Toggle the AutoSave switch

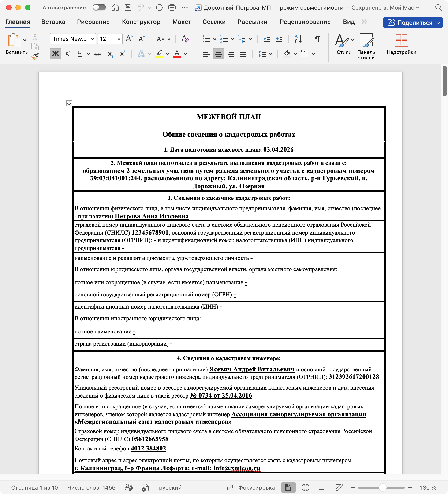99,7
